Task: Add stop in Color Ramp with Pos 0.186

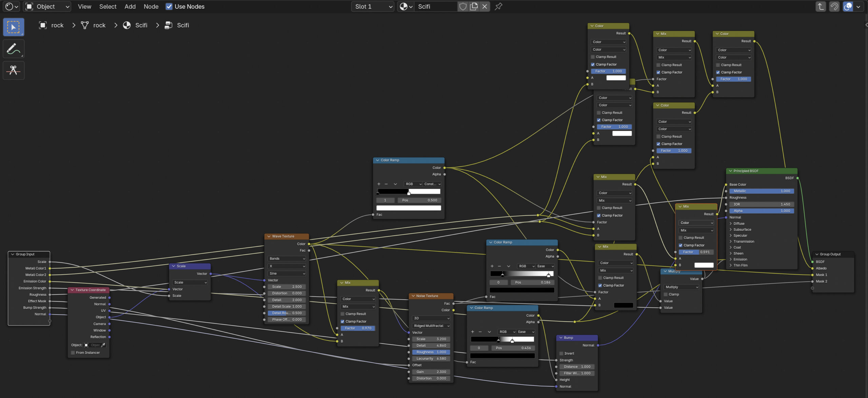Action: point(492,266)
